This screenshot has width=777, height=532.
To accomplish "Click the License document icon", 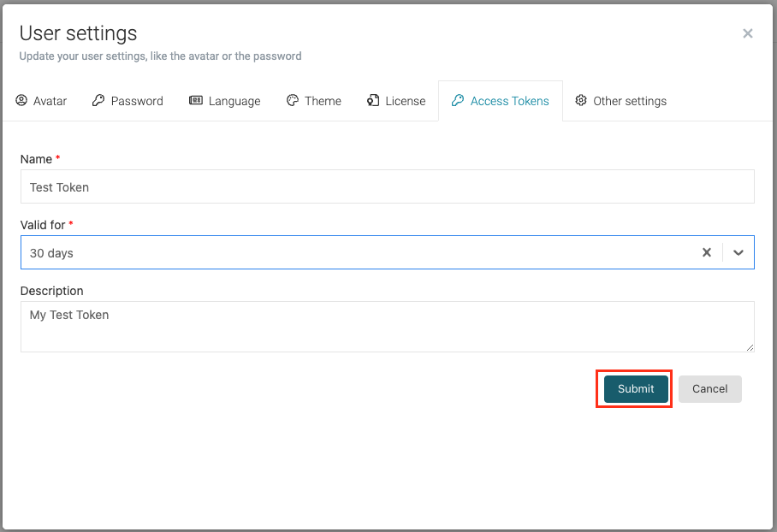I will point(373,100).
